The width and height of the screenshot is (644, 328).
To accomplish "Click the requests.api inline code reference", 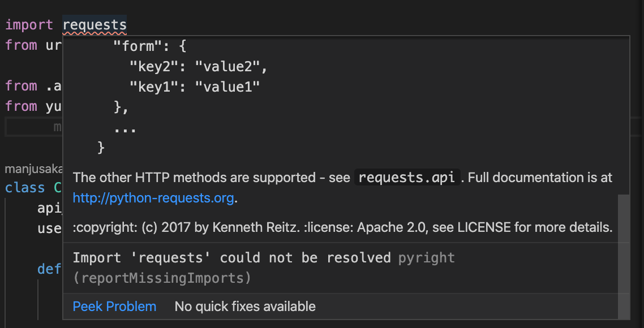I will (405, 177).
